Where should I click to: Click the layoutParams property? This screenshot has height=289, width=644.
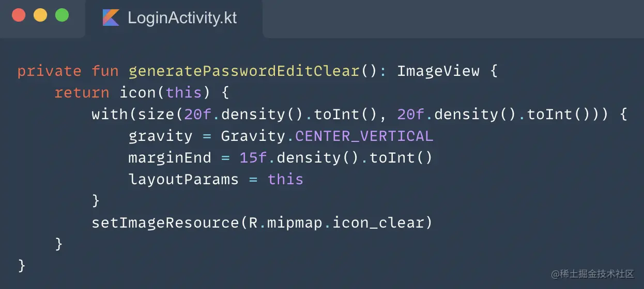(183, 179)
